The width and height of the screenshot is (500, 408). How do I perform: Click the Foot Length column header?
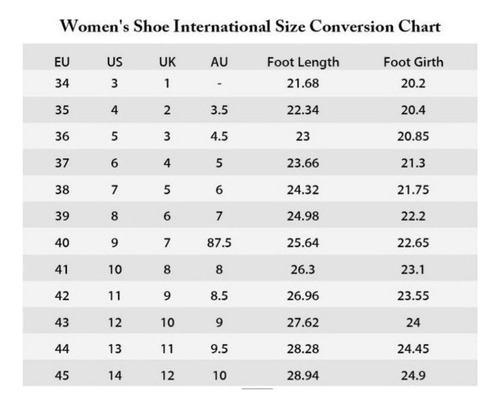pos(303,62)
